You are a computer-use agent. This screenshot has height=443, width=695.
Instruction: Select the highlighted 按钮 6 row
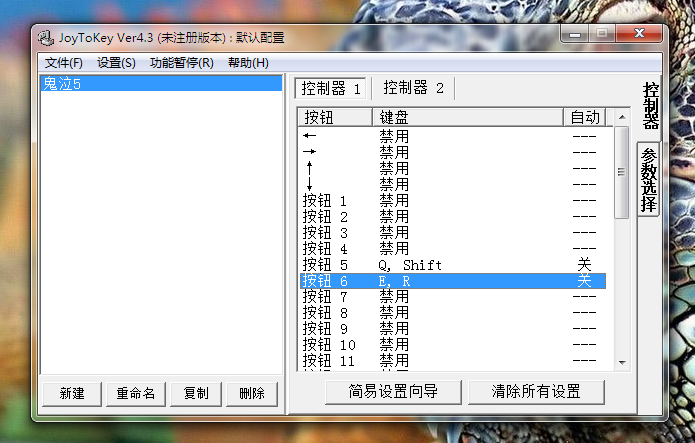coord(453,281)
